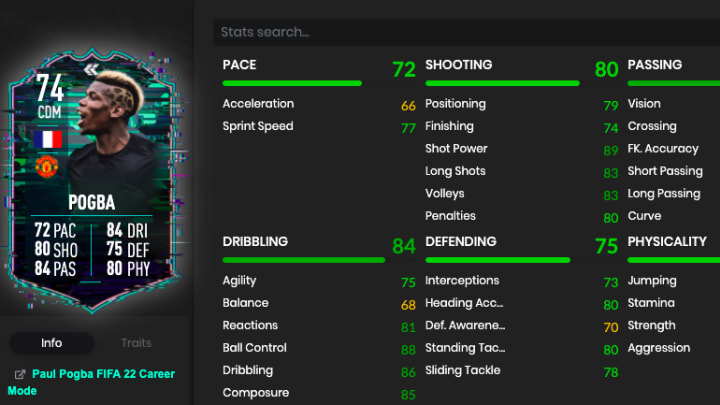720x405 pixels.
Task: Switch to the Traits tab
Action: (x=136, y=343)
